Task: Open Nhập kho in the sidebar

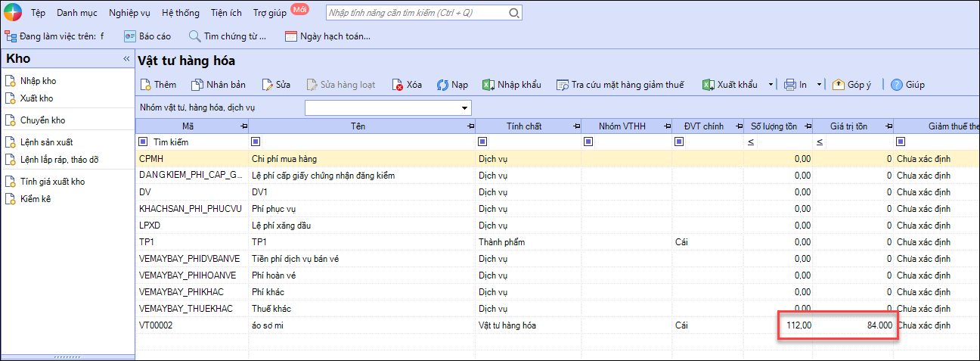Action: tap(38, 81)
